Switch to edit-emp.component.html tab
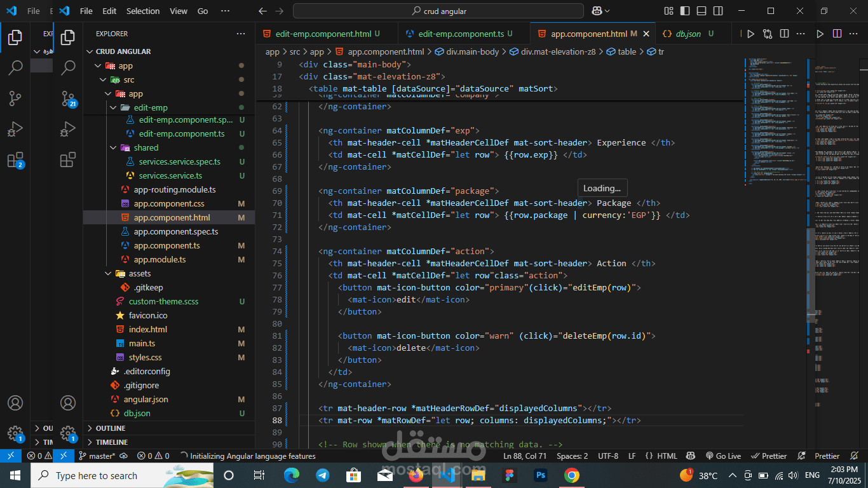The height and width of the screenshot is (488, 868). click(x=326, y=34)
